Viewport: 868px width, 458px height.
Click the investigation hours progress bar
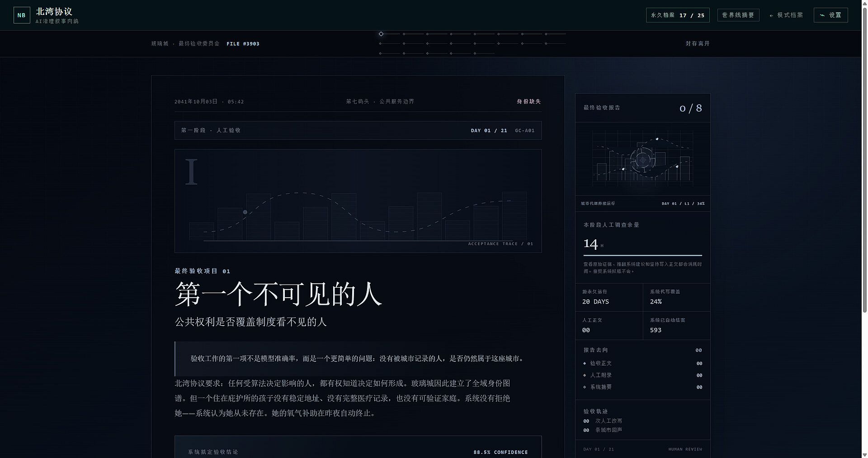click(x=642, y=256)
